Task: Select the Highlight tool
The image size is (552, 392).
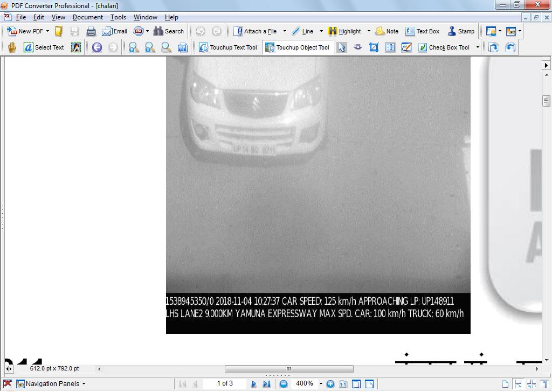Action: [x=344, y=31]
